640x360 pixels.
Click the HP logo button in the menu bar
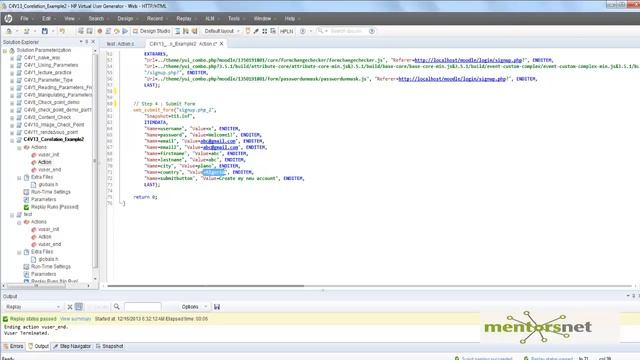[x=8, y=18]
